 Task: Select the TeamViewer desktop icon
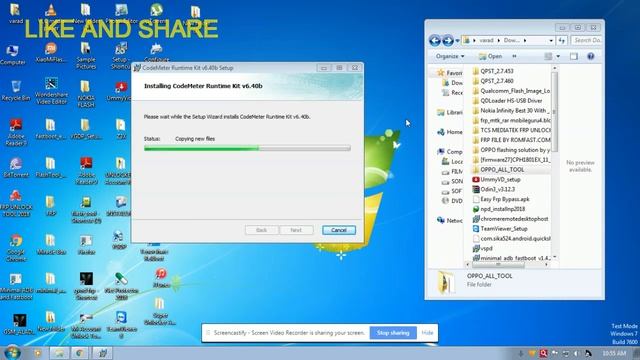point(121,324)
